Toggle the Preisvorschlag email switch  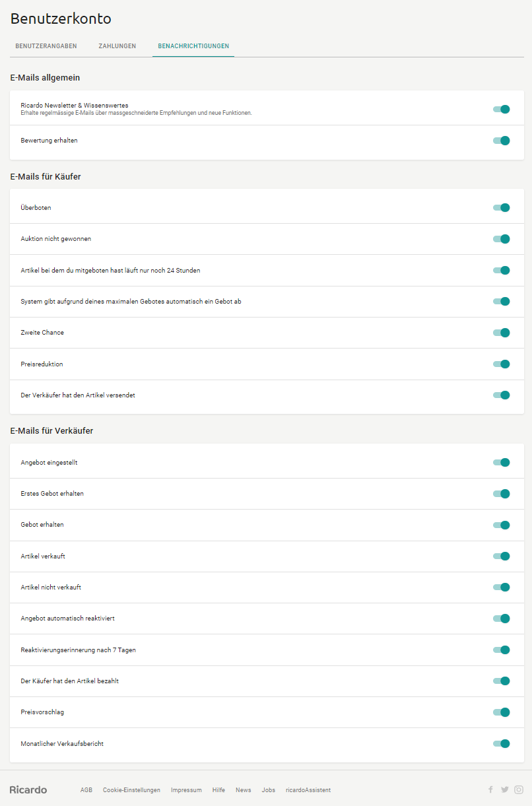pos(502,712)
